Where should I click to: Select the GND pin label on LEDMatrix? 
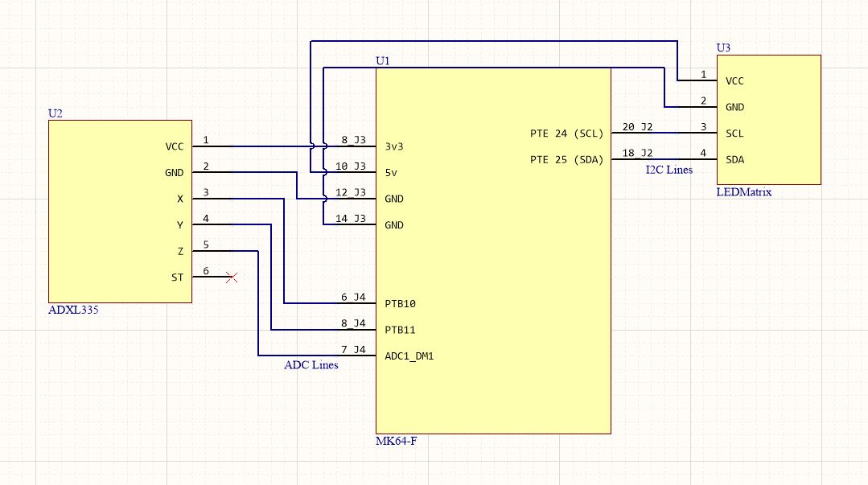click(734, 108)
